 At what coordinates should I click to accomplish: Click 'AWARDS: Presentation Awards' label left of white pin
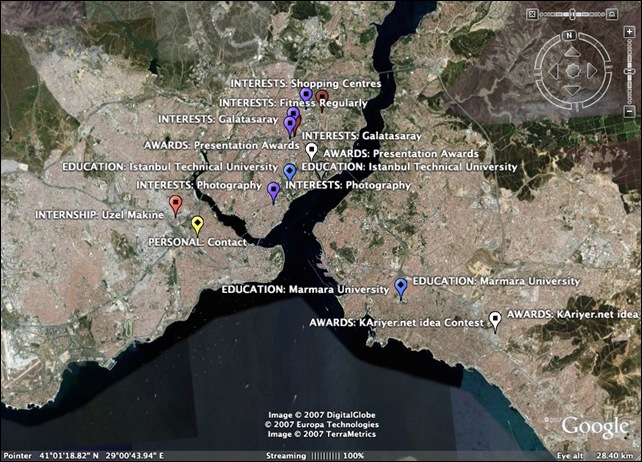coord(222,145)
